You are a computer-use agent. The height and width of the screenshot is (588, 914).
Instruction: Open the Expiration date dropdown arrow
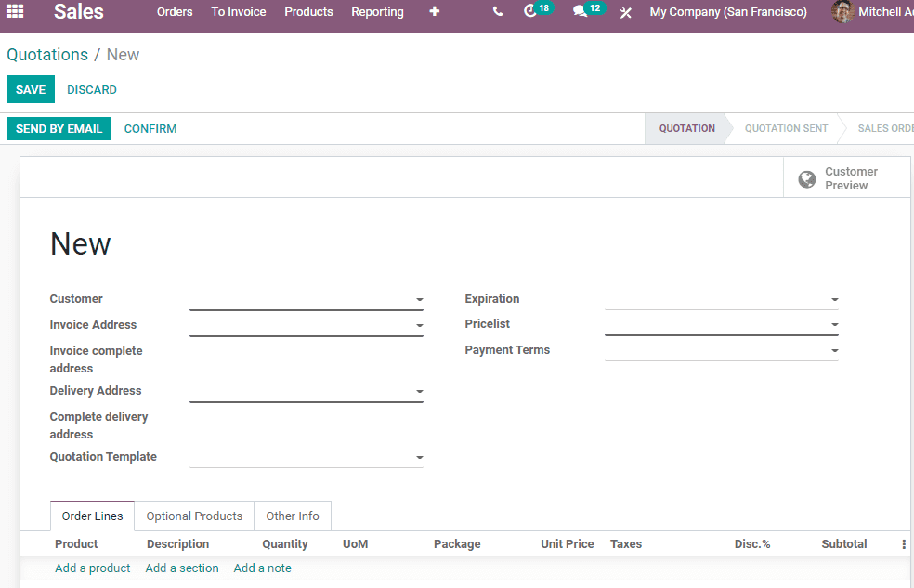[x=834, y=300]
